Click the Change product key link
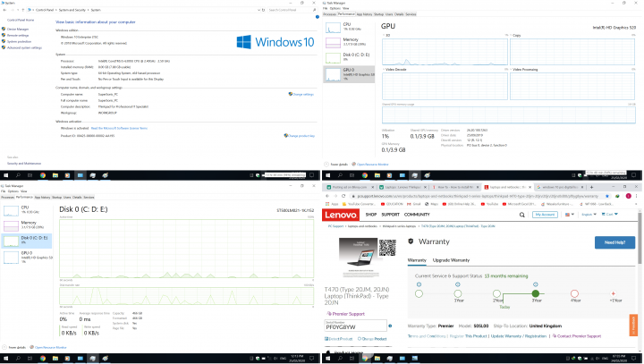 click(300, 136)
